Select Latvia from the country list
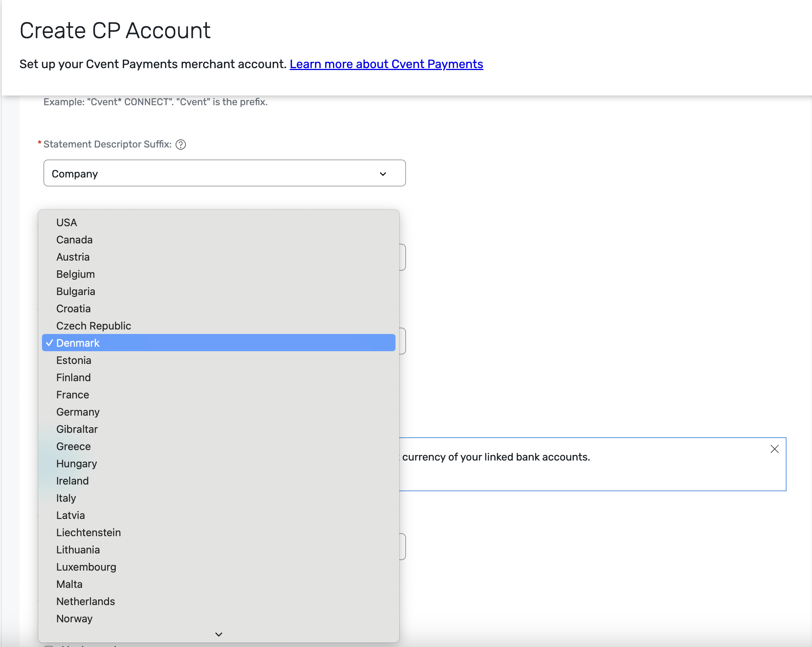The width and height of the screenshot is (812, 647). [218, 515]
